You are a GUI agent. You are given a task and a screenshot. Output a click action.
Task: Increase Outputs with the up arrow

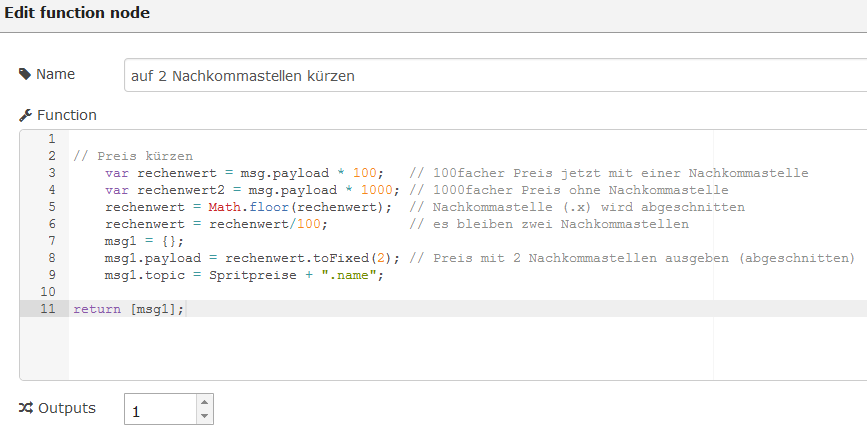click(204, 403)
